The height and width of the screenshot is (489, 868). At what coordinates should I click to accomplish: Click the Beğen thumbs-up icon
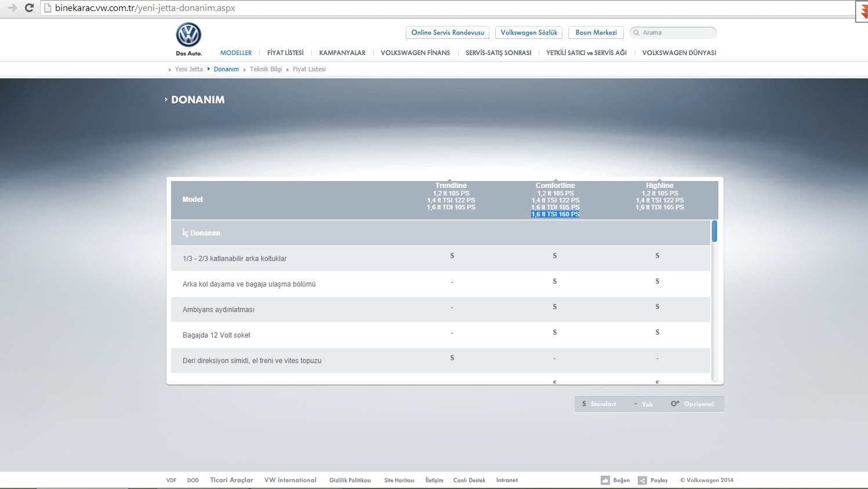coord(605,480)
